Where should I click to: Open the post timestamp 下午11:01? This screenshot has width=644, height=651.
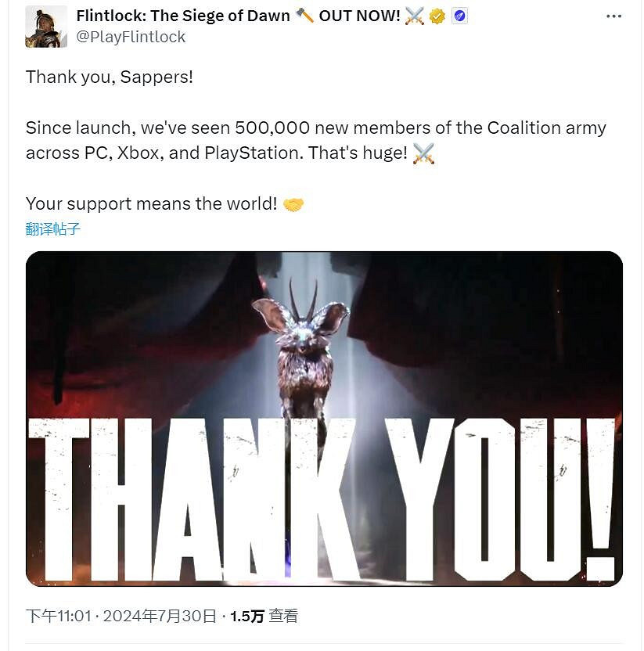[57, 616]
